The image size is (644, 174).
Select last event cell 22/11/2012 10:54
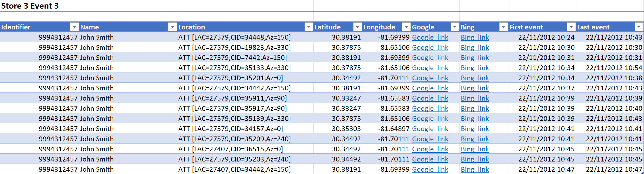pos(614,68)
